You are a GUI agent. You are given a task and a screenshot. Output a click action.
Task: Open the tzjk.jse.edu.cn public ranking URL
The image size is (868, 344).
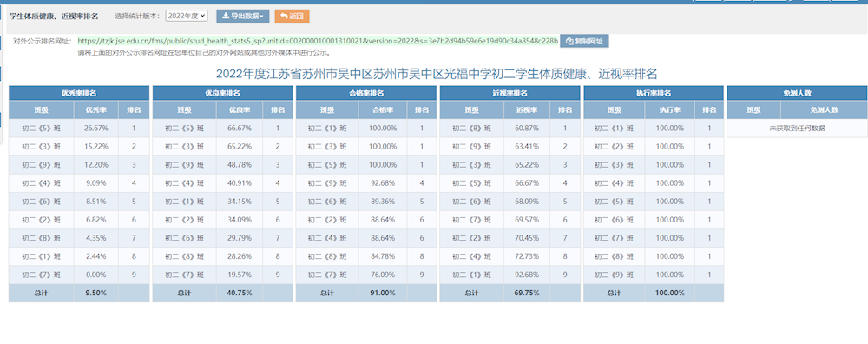[x=318, y=41]
